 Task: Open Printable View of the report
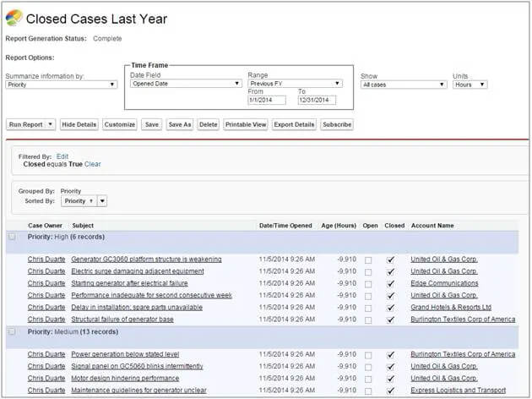246,124
